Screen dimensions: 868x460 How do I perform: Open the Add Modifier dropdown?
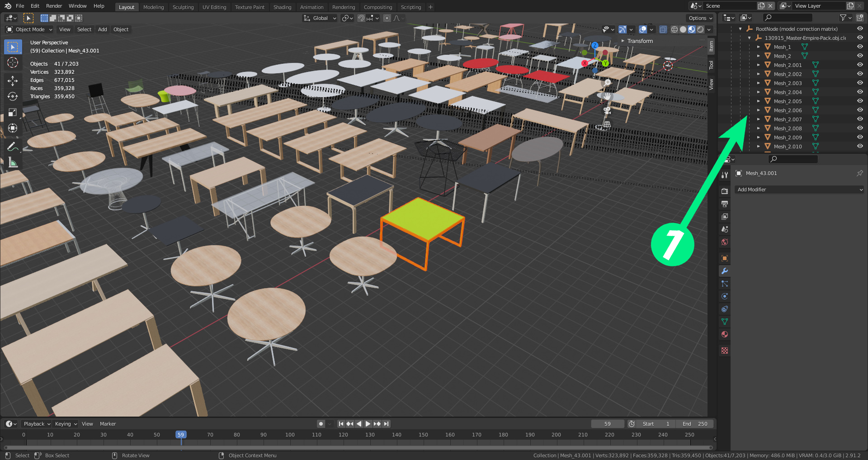click(799, 190)
